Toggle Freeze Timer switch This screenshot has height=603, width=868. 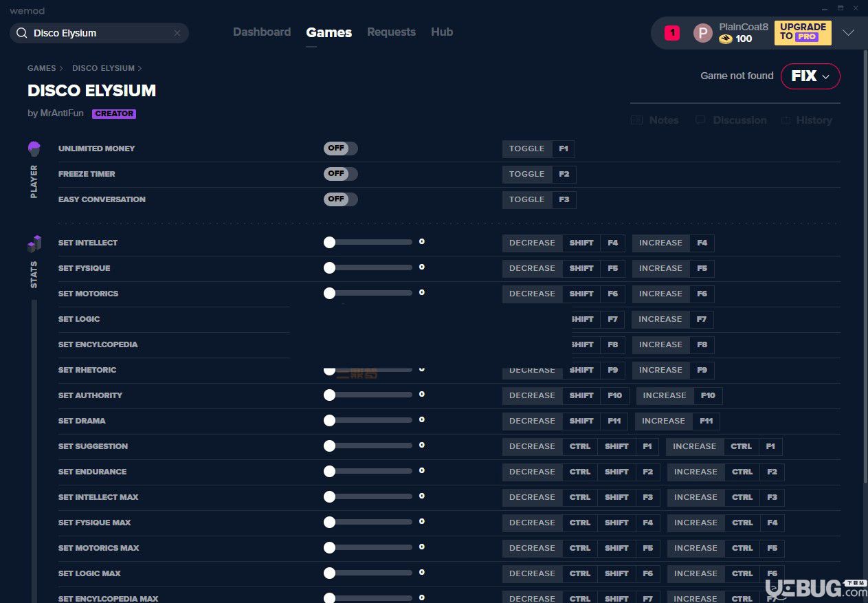tap(341, 174)
